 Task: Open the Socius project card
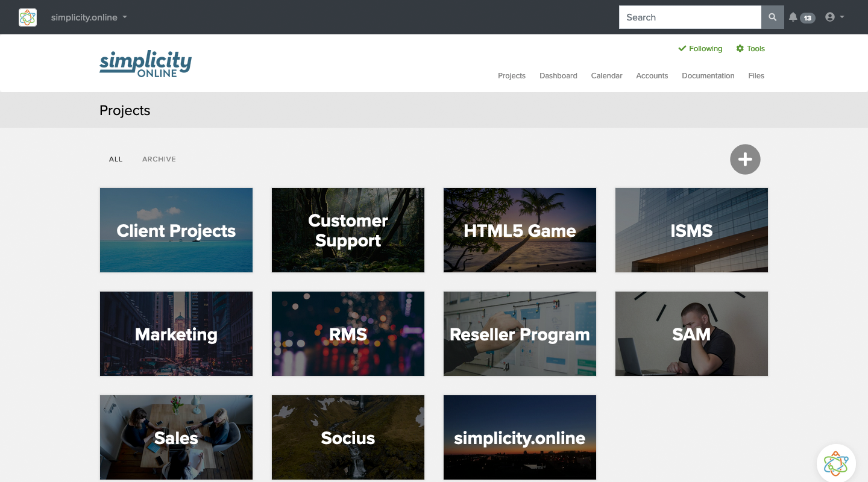(x=348, y=437)
